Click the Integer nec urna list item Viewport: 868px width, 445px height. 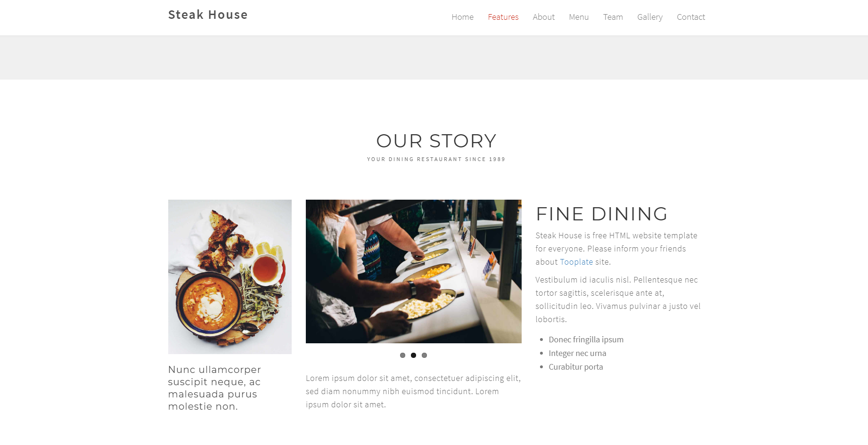577,353
